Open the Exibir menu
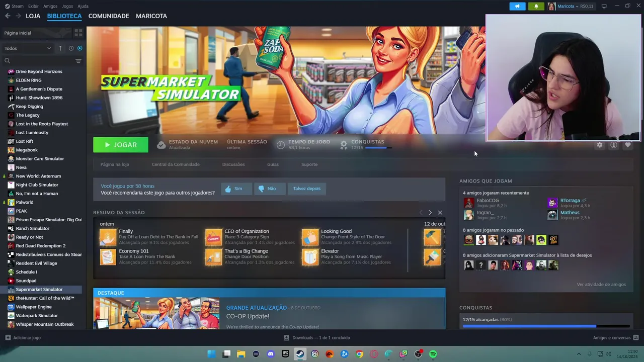644x362 pixels. coord(33,6)
